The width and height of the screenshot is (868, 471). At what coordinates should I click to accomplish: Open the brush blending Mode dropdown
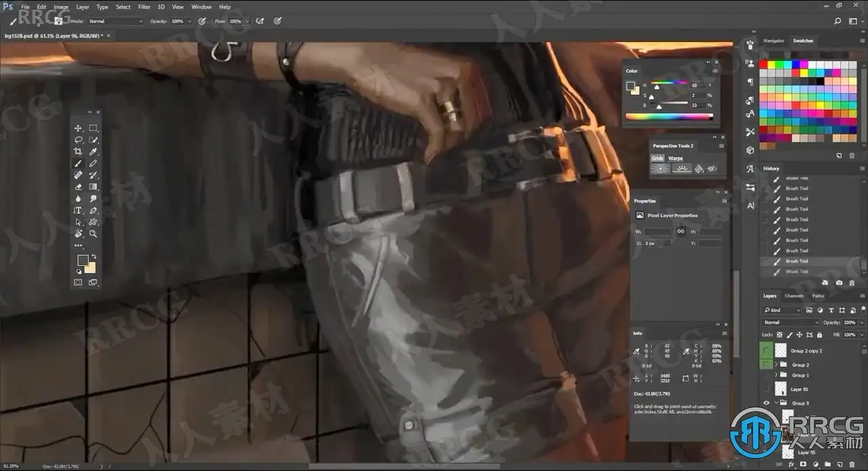tap(116, 21)
